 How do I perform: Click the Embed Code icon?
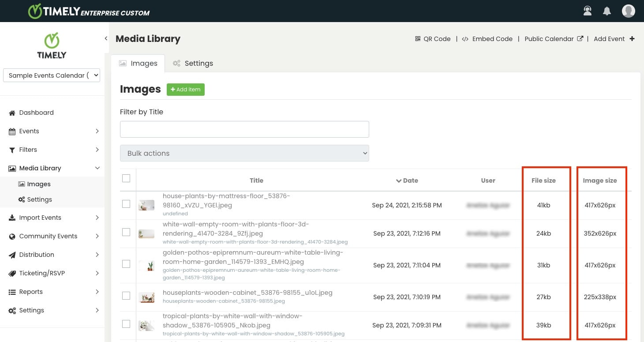click(465, 39)
